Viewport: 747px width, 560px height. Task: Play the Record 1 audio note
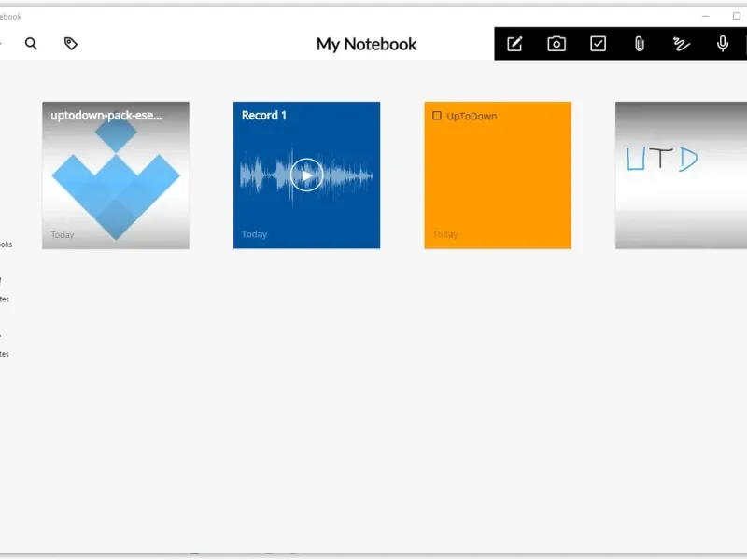(x=306, y=175)
